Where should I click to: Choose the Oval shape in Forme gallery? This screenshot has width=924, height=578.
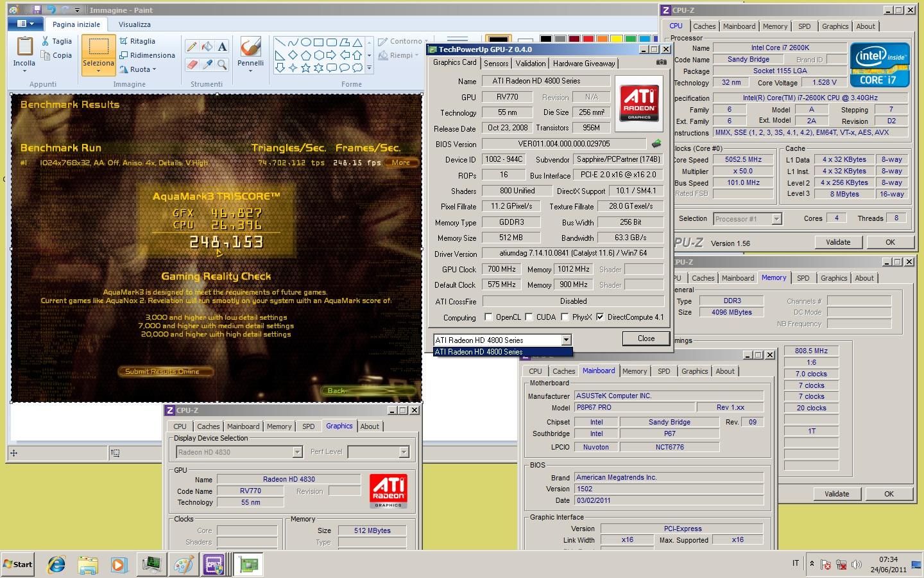point(306,42)
